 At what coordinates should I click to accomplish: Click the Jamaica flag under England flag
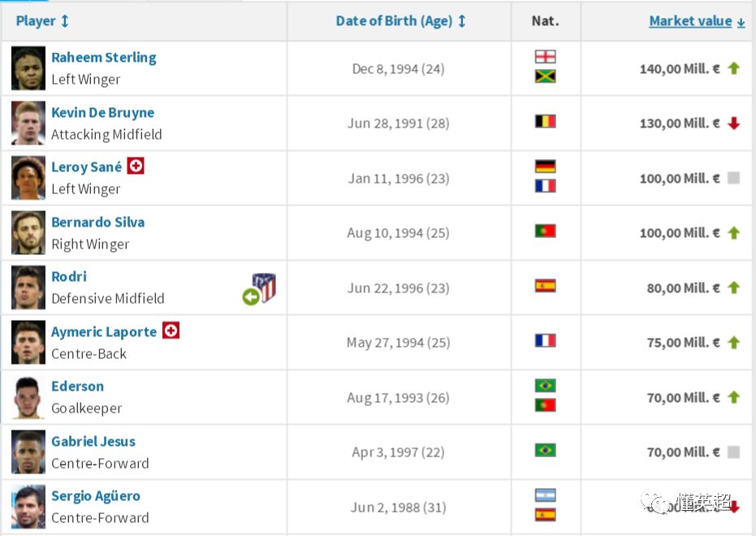[x=546, y=76]
